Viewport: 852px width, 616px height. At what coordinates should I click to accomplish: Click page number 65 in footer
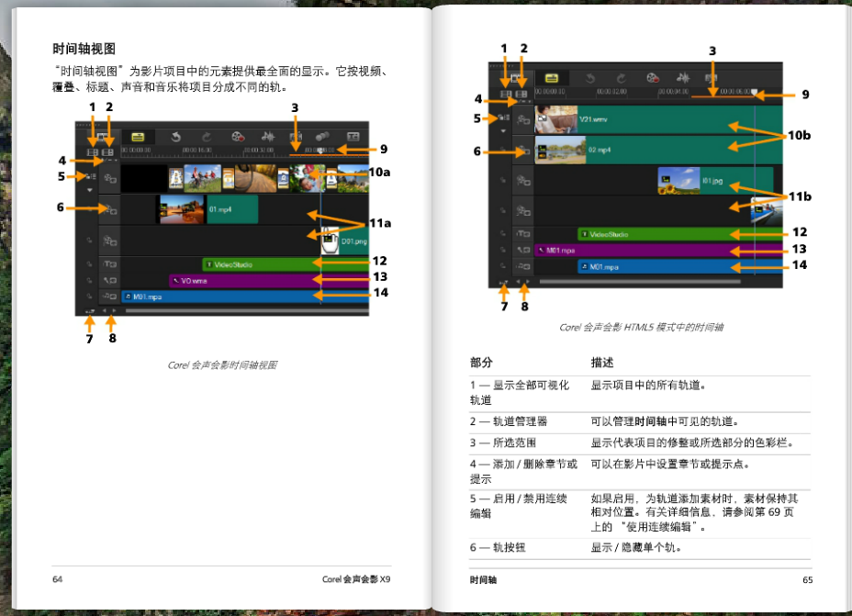tap(807, 580)
